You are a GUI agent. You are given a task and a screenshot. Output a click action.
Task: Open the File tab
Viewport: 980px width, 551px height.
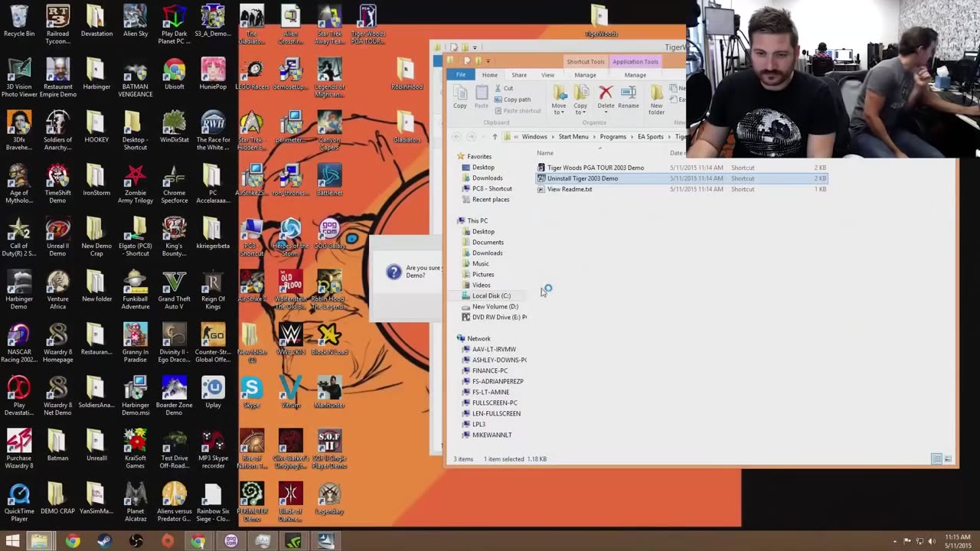[461, 75]
